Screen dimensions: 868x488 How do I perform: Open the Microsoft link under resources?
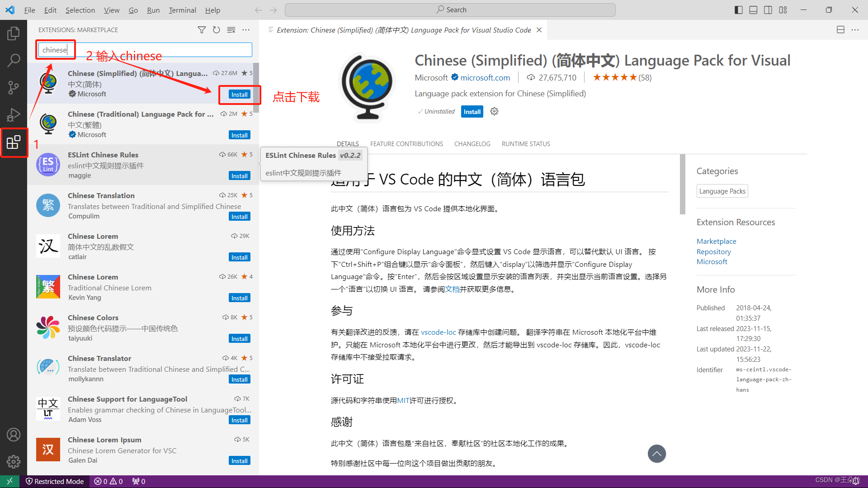pyautogui.click(x=712, y=261)
